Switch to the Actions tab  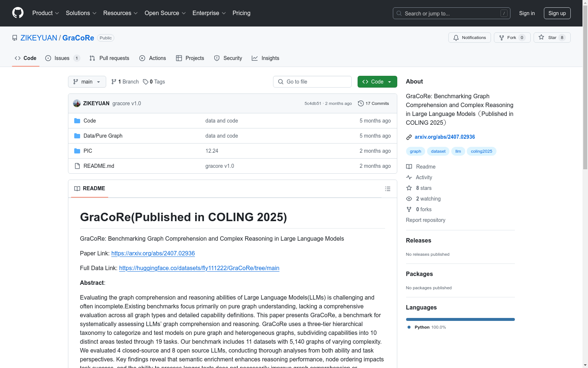(153, 58)
